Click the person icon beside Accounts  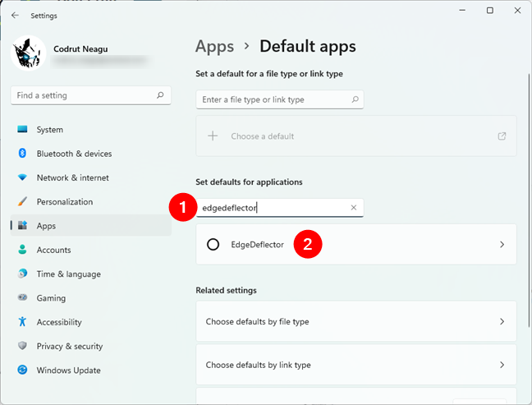click(22, 250)
